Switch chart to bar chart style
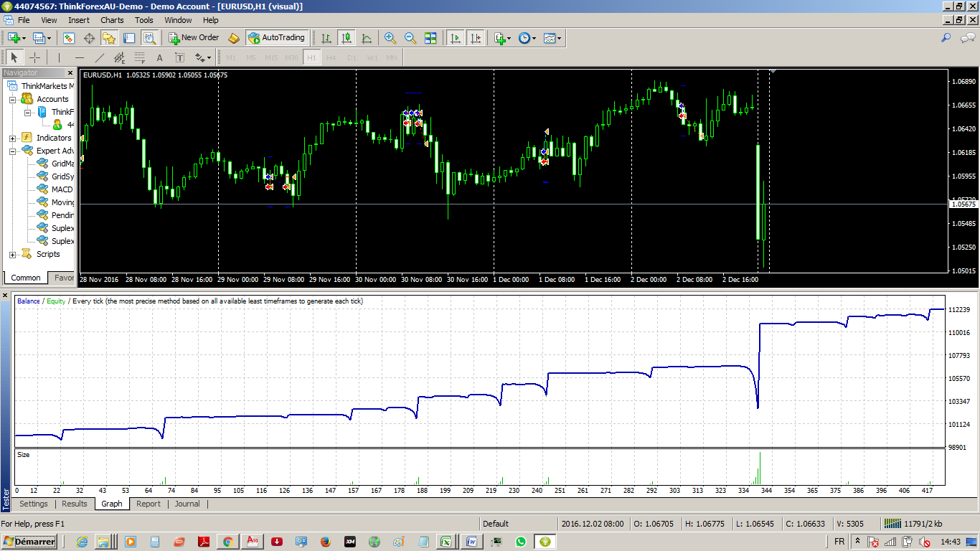Viewport: 980px width, 551px height. pyautogui.click(x=326, y=38)
